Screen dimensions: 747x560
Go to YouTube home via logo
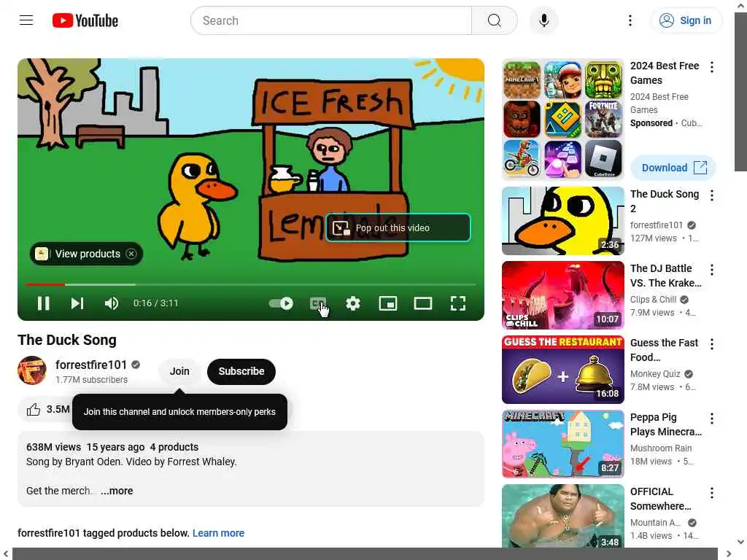click(85, 20)
